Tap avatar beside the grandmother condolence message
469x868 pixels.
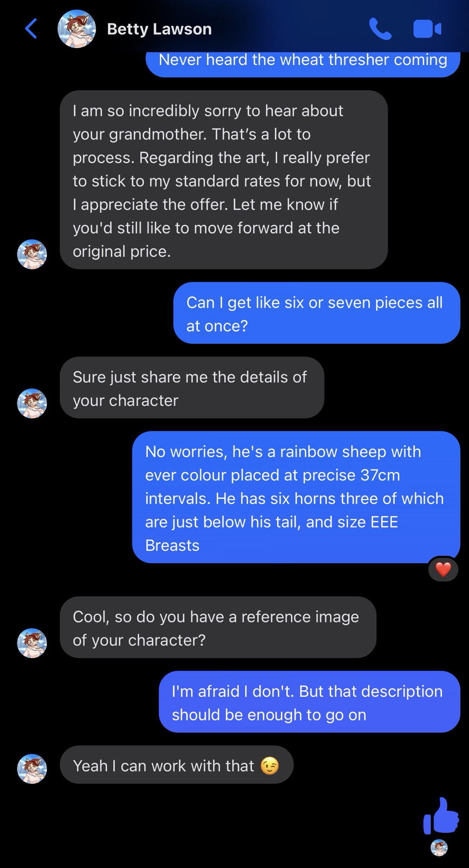tap(32, 254)
